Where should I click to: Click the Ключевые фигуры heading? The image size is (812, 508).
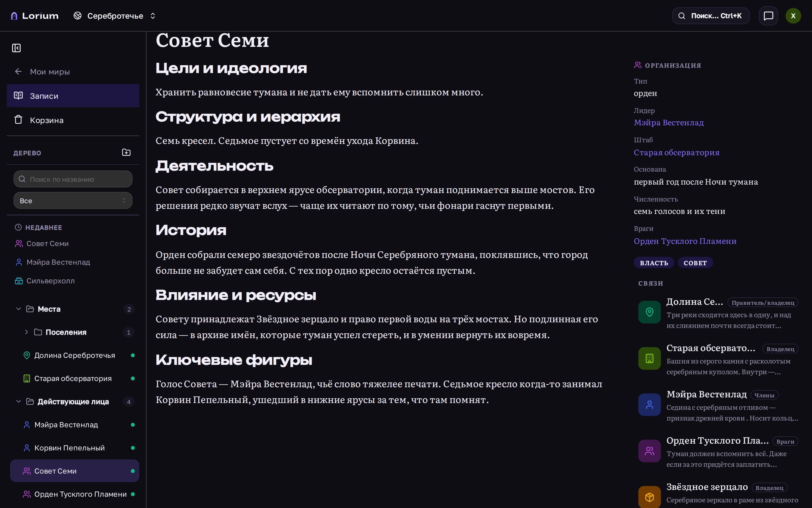click(x=234, y=360)
